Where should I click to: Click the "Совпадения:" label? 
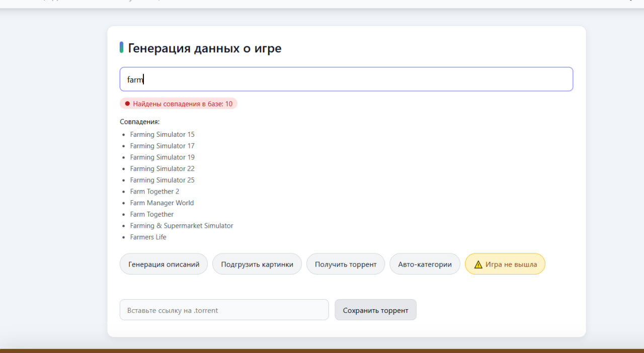[140, 122]
